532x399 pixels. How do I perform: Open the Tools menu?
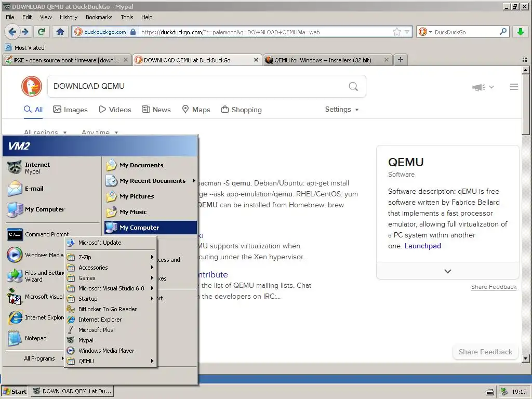pyautogui.click(x=127, y=17)
